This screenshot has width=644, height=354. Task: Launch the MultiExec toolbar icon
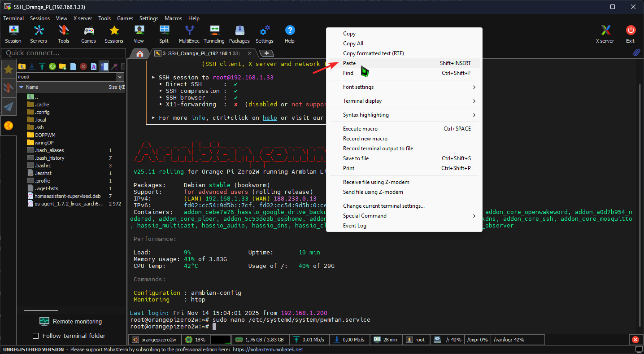tap(189, 34)
